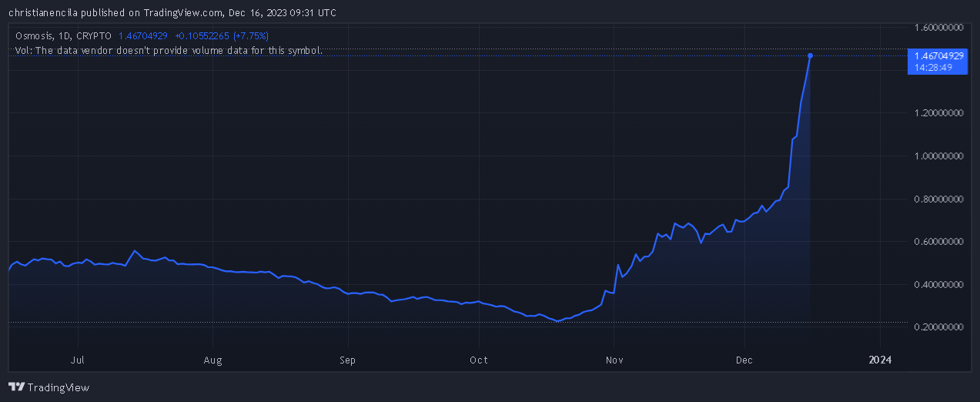Click the Jul label on time axis
This screenshot has height=402, width=980.
point(77,360)
